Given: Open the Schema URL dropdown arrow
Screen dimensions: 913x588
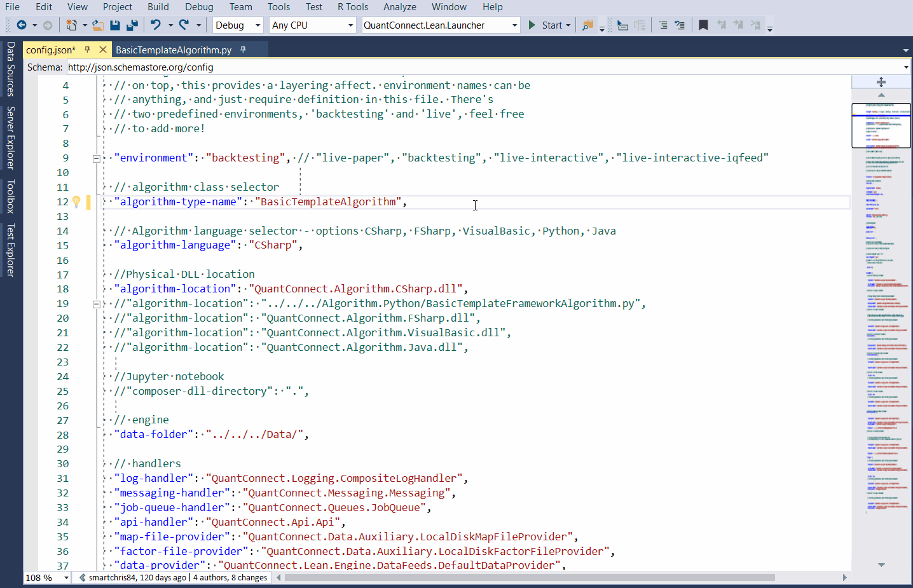Looking at the screenshot, I should (906, 67).
